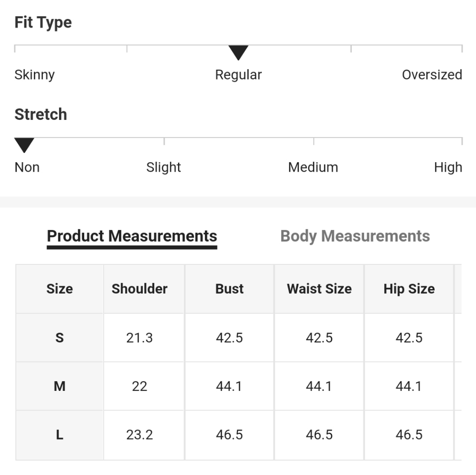
Task: Set Fit Type slider to Oversized
Action: point(432,75)
